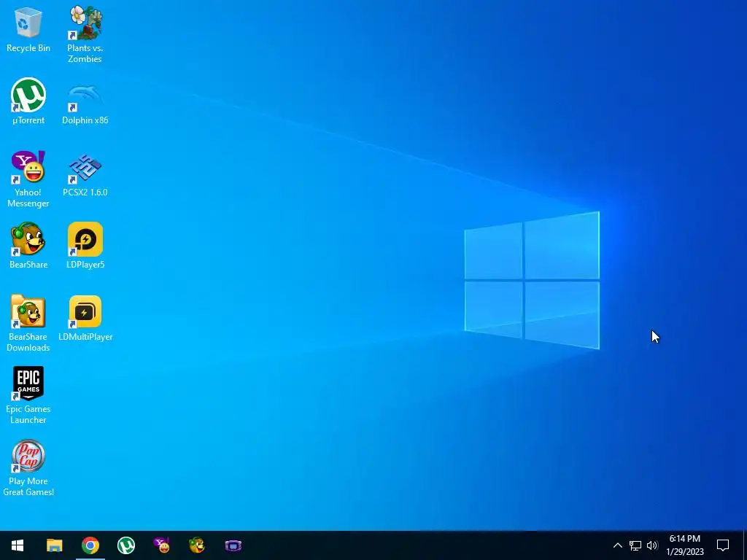
Task: Select the Epic Games Launcher shortcut
Action: (28, 395)
